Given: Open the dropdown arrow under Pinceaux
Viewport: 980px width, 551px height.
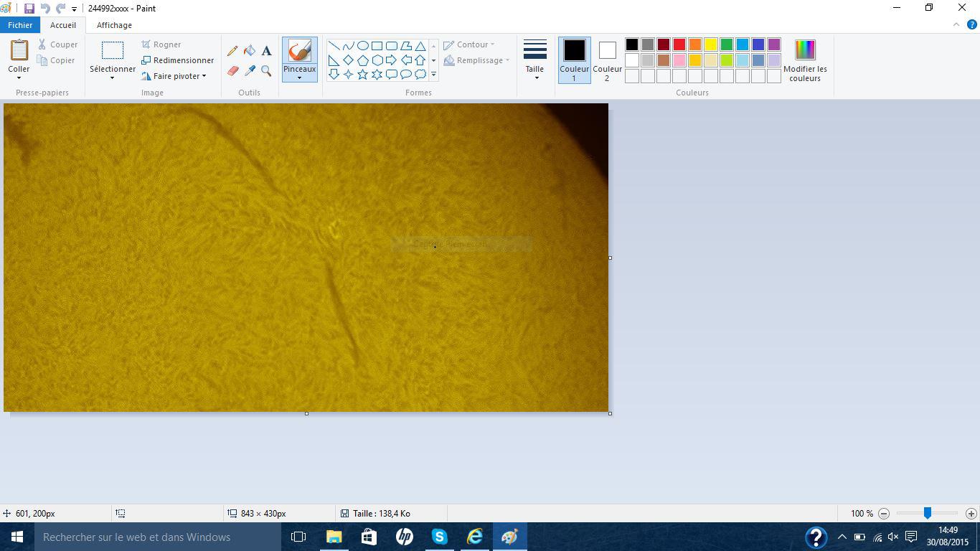Looking at the screenshot, I should pos(299,77).
